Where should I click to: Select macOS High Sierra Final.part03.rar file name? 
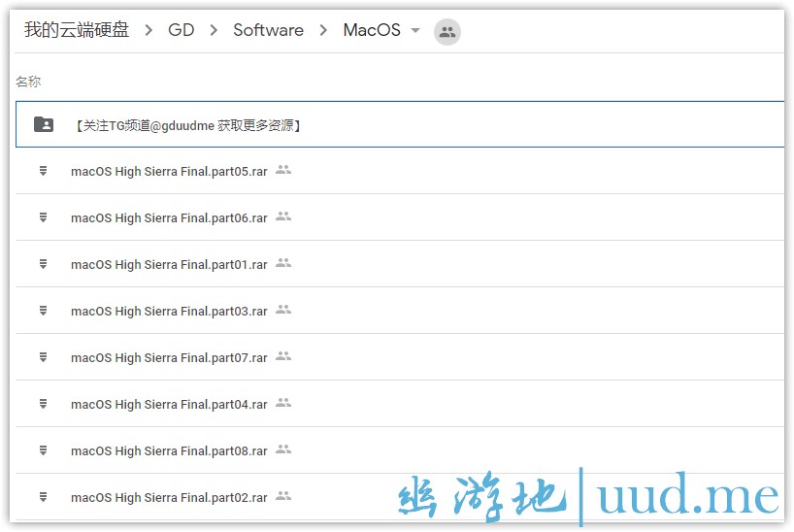coord(169,311)
